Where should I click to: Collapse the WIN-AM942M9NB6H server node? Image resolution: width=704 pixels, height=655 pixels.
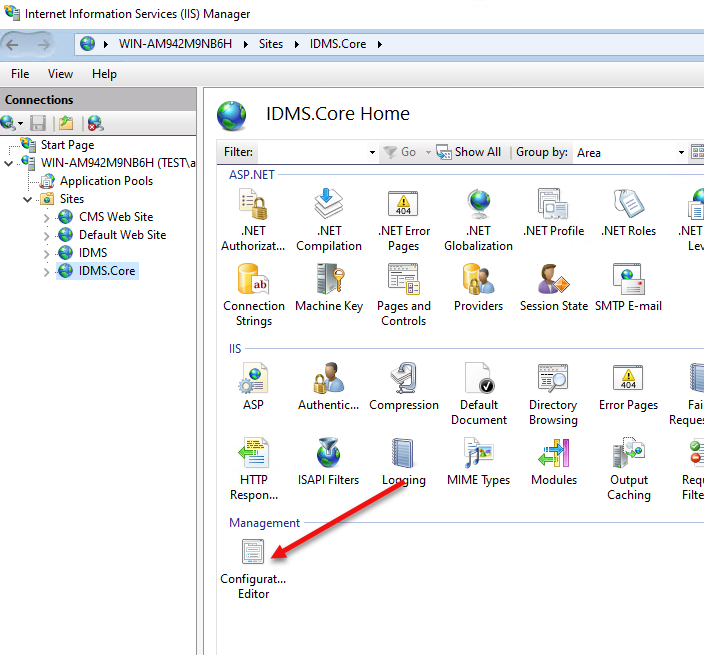coord(8,163)
